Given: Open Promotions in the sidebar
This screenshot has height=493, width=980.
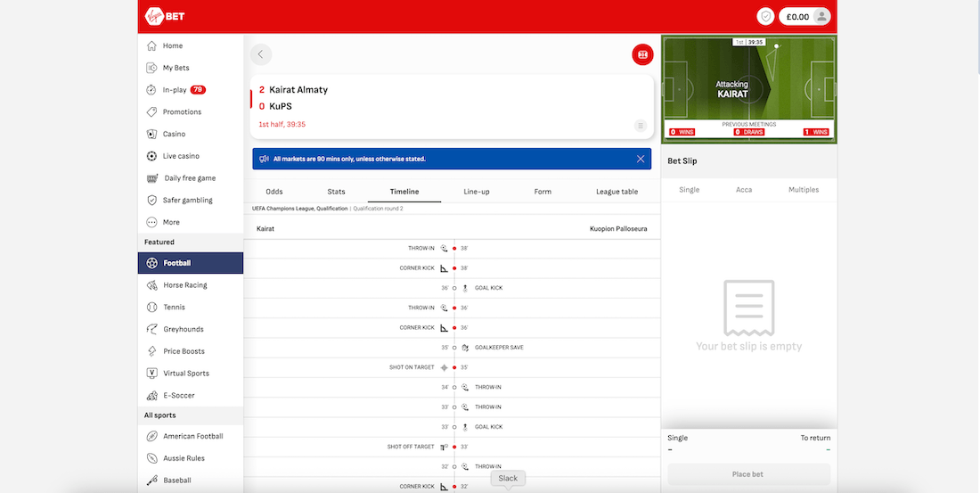Looking at the screenshot, I should pyautogui.click(x=191, y=112).
